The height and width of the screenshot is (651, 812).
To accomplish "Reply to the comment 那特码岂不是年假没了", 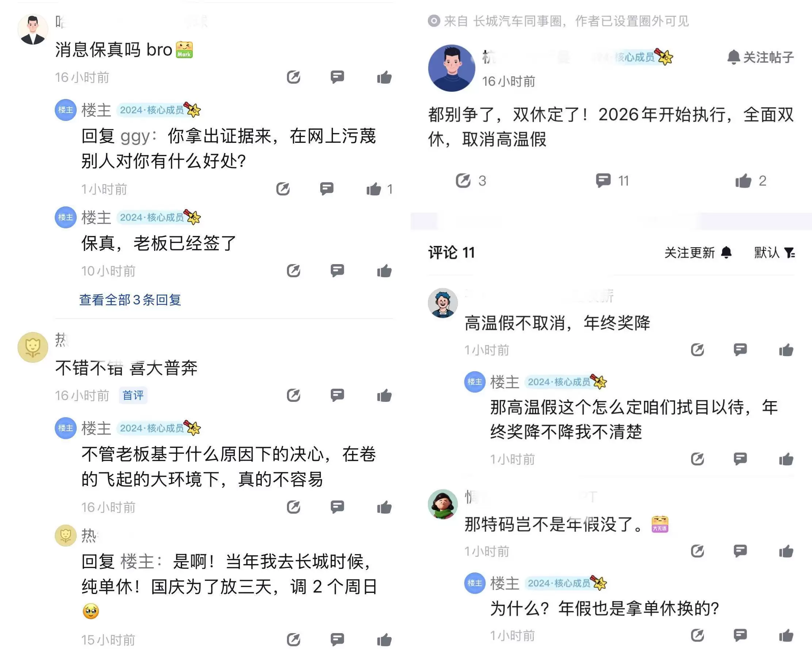I will pyautogui.click(x=740, y=551).
